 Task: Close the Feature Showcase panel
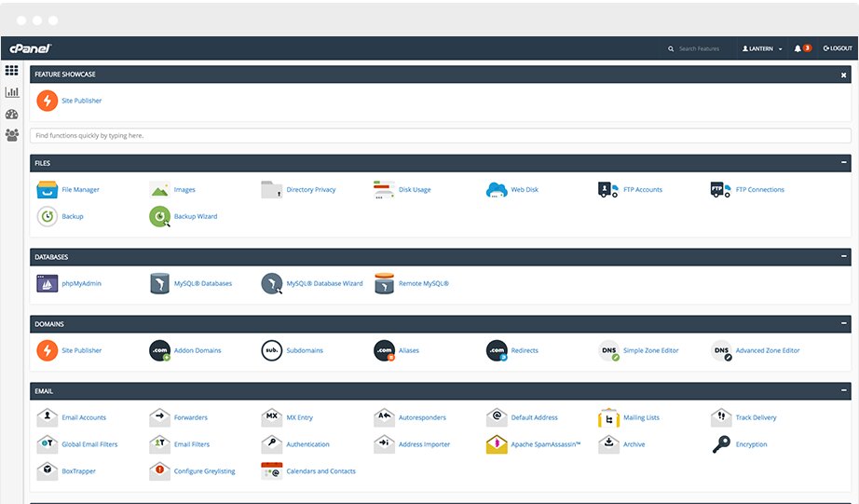(843, 75)
